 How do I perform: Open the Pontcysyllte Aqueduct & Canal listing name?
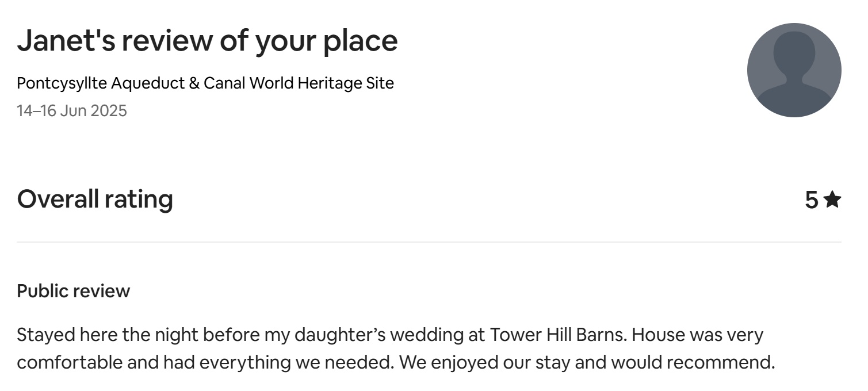click(205, 83)
